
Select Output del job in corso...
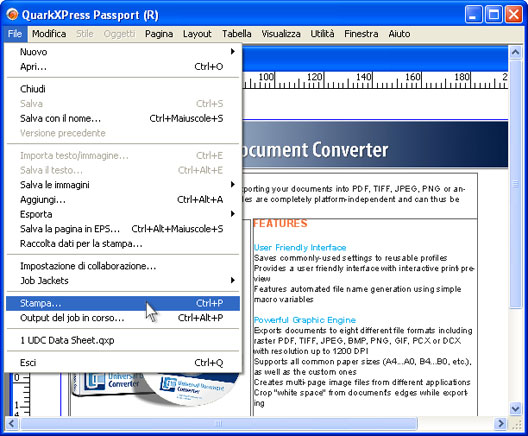click(123, 318)
